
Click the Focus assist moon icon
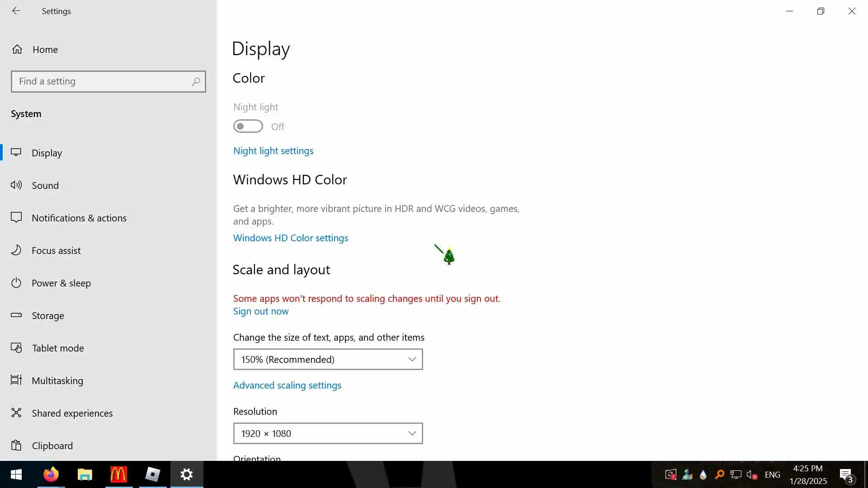[x=16, y=250]
